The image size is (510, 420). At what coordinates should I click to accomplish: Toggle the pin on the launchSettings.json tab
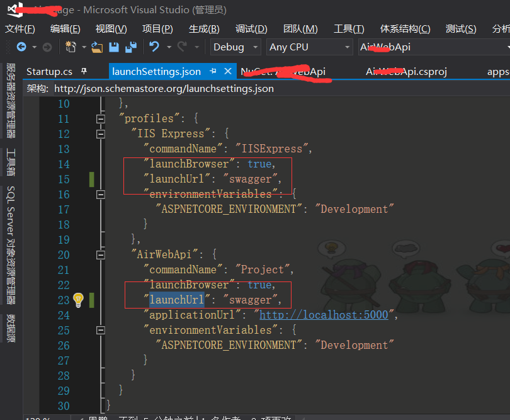tap(213, 71)
